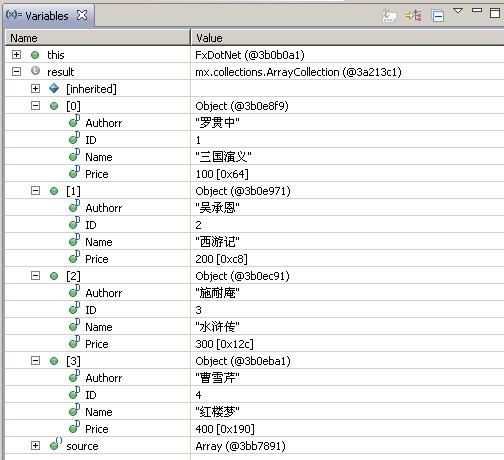Select value 'Object (@3b0eba1)'
The image size is (504, 460).
point(243,361)
